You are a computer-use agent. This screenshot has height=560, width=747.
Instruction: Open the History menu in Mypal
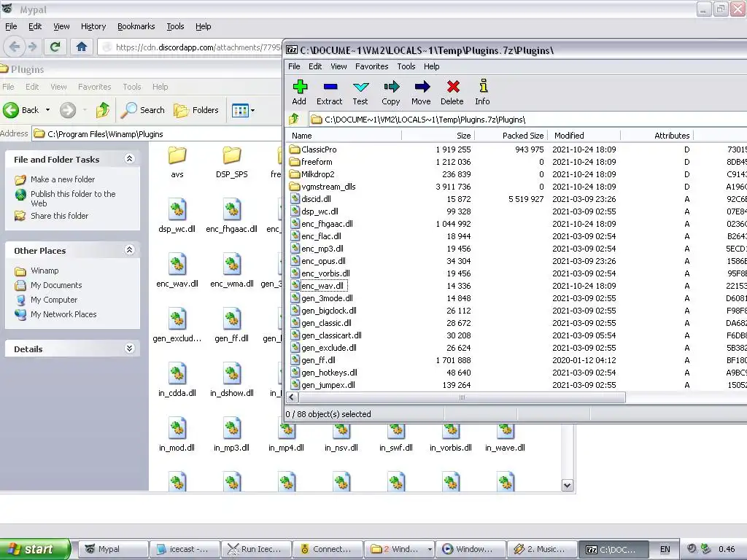click(x=93, y=26)
